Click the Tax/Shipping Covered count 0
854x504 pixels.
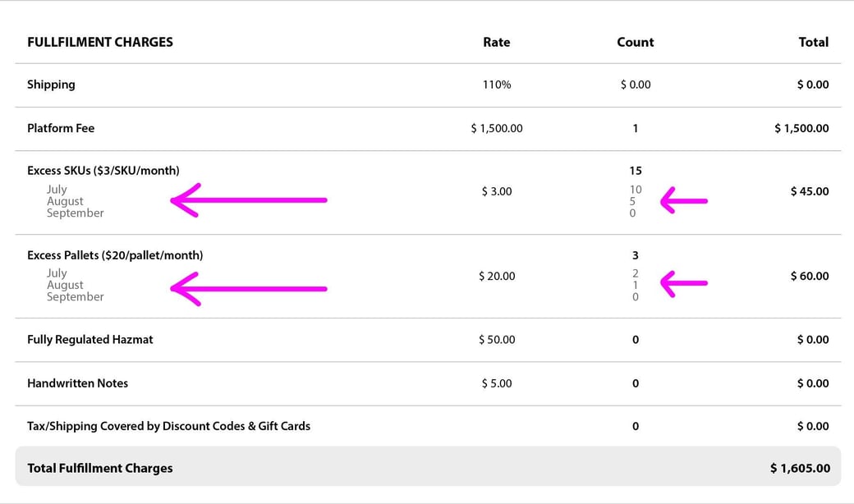coord(635,426)
